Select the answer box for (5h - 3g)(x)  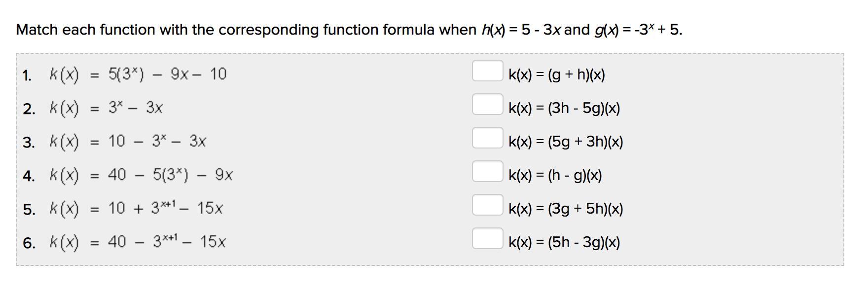pos(487,238)
